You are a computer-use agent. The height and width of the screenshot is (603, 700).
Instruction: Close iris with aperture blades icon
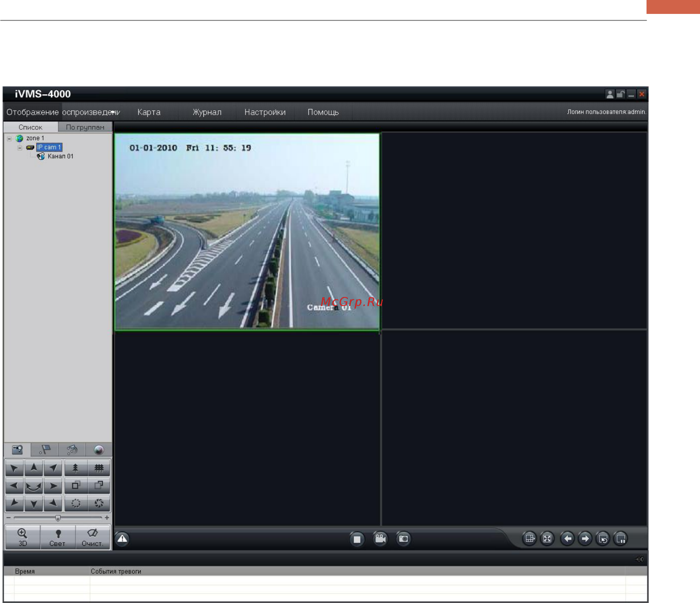point(99,503)
